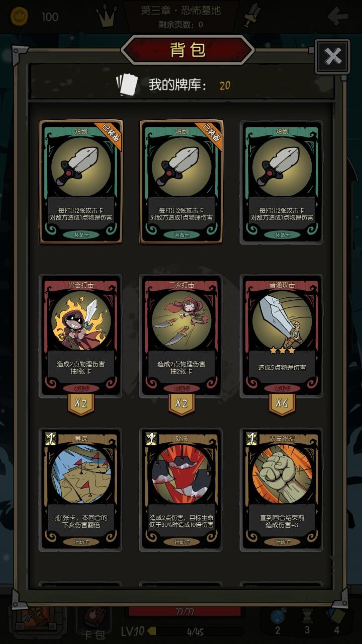
Task: Select the 筹谋 action card
Action: click(x=81, y=490)
